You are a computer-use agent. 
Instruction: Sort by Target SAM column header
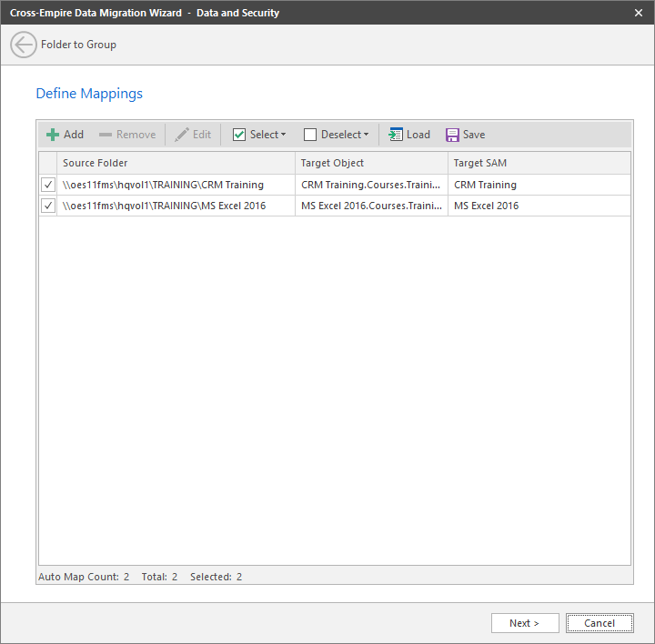[539, 163]
